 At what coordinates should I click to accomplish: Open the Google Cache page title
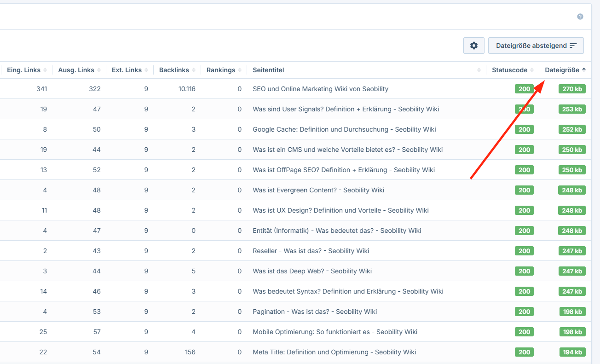[344, 129]
